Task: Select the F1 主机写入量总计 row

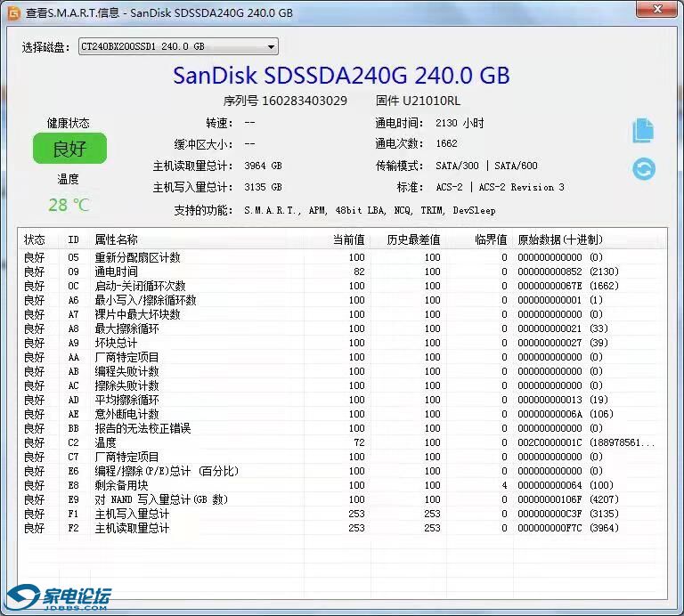Action: tap(342, 514)
